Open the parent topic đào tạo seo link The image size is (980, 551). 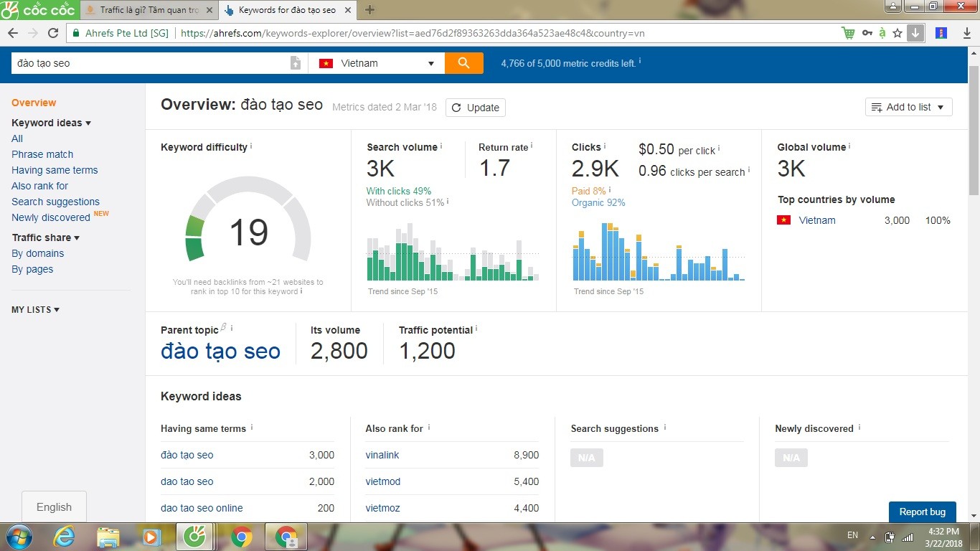click(x=220, y=351)
